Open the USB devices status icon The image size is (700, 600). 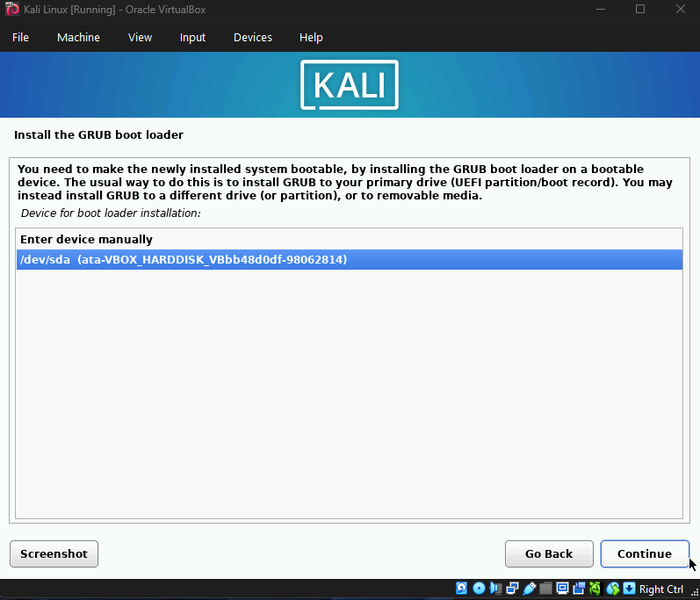coord(529,589)
